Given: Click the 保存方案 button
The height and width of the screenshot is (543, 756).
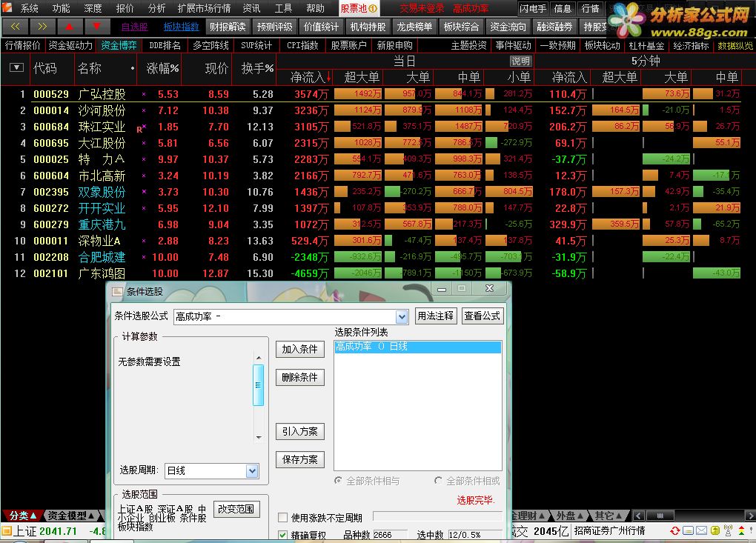Looking at the screenshot, I should click(300, 460).
